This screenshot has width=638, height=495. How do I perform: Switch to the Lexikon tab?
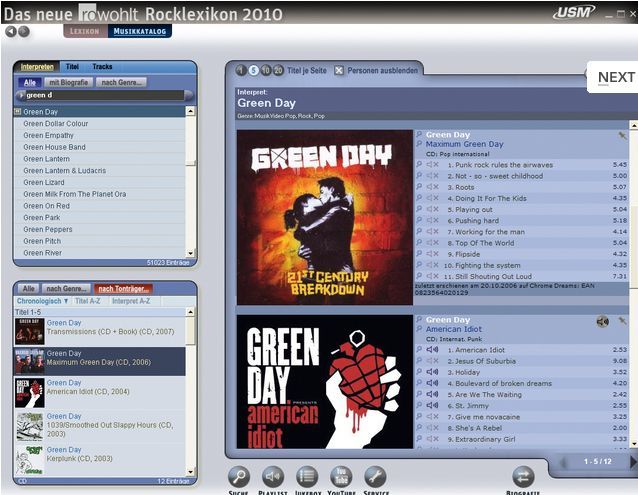coord(85,31)
